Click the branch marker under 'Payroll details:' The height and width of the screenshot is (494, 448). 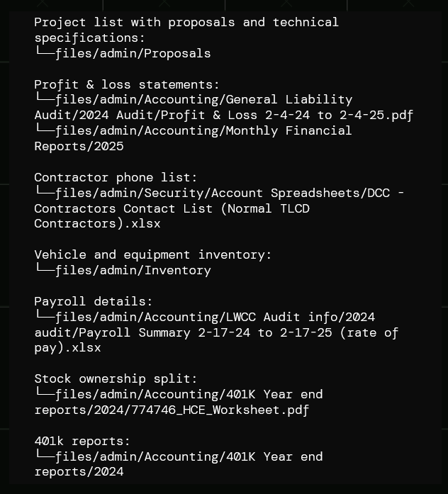[44, 317]
